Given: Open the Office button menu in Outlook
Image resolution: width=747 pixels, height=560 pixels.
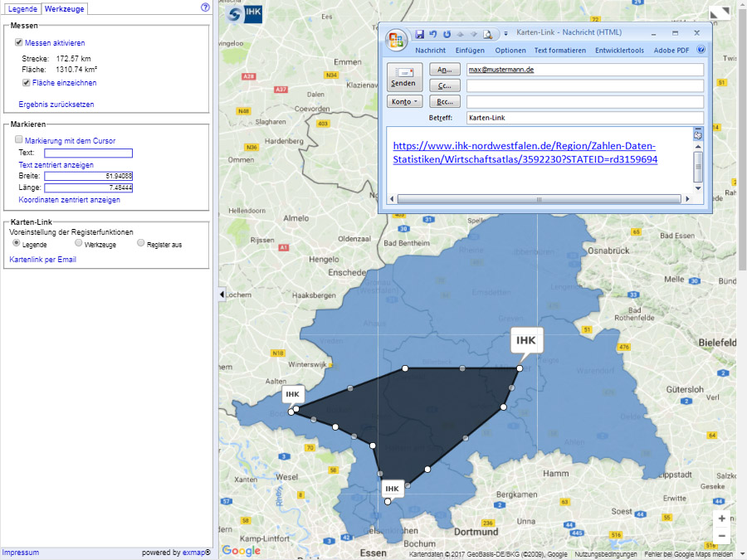Looking at the screenshot, I should coord(397,40).
